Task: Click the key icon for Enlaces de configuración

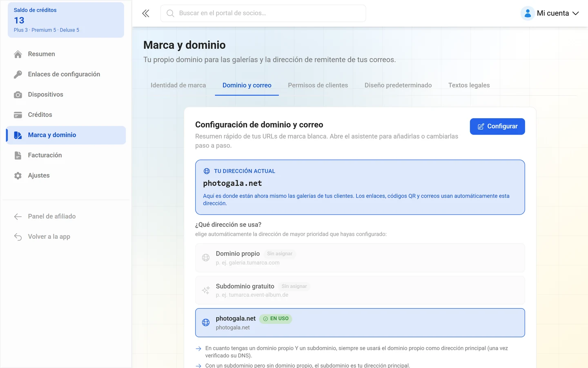Action: coord(18,74)
